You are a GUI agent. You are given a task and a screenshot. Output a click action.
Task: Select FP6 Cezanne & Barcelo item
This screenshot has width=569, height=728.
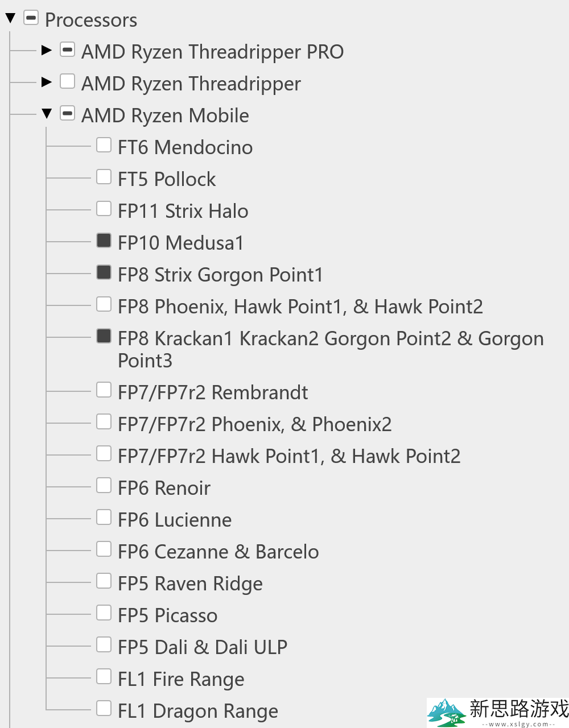coord(218,552)
